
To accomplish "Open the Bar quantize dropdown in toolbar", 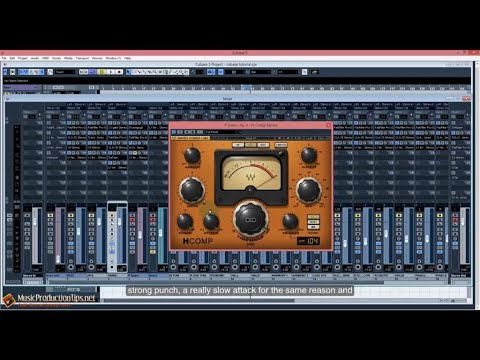I will coord(260,72).
